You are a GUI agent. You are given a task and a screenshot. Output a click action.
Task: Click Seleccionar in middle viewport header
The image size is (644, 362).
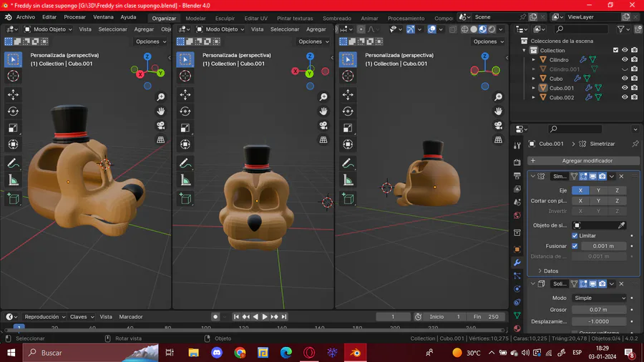point(285,29)
